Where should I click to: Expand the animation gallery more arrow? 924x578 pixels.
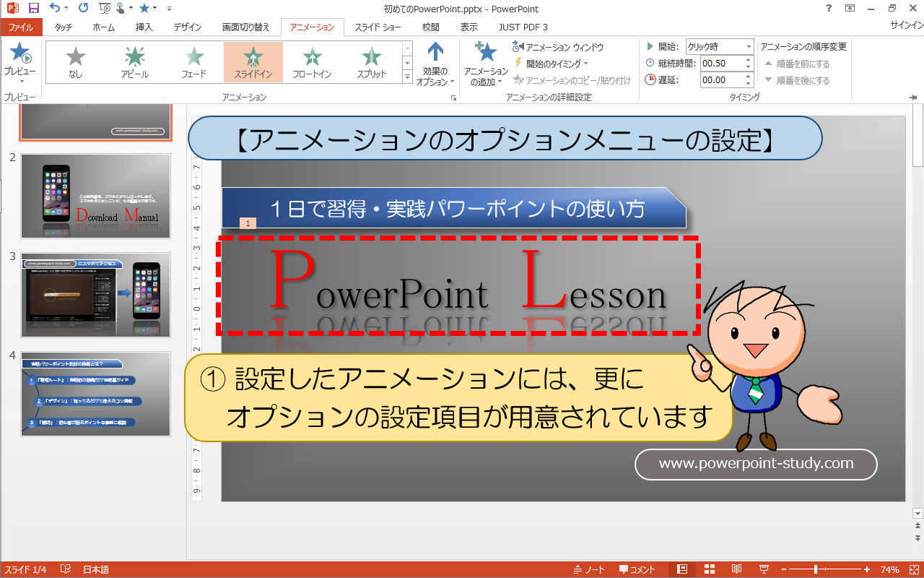[x=407, y=77]
